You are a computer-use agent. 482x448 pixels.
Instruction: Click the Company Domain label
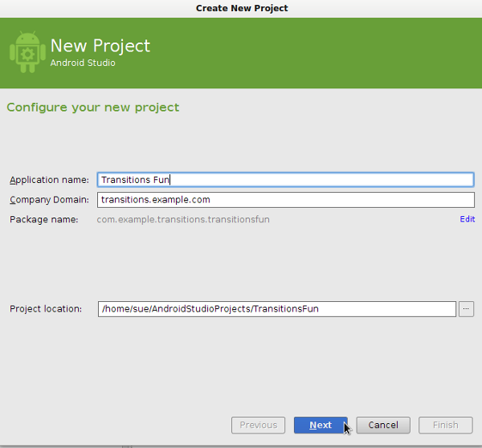tap(49, 200)
